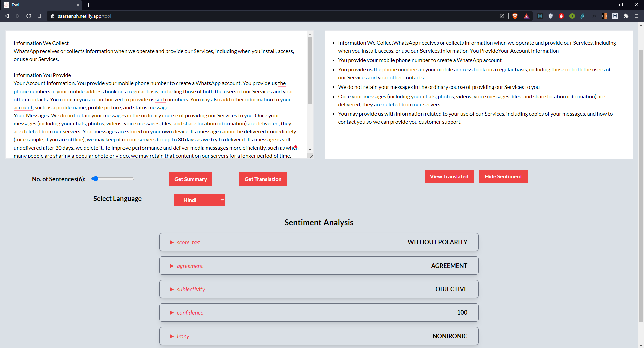This screenshot has height=348, width=644.
Task: Click the 'Select Language' label
Action: click(x=117, y=199)
